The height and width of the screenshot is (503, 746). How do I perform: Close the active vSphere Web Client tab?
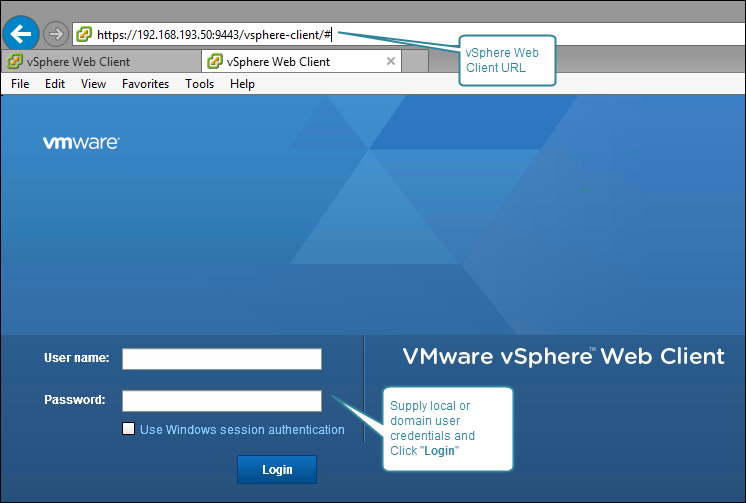pyautogui.click(x=391, y=61)
